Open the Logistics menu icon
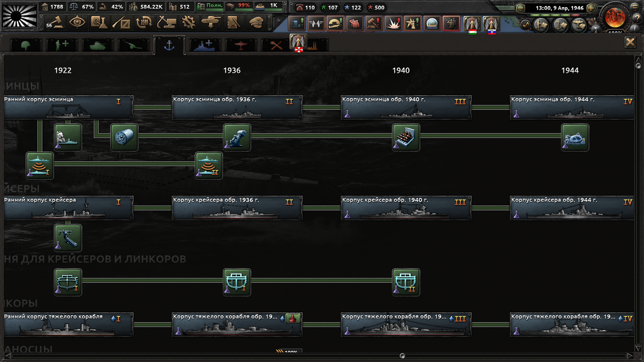The width and height of the screenshot is (644, 362). pyautogui.click(x=233, y=22)
